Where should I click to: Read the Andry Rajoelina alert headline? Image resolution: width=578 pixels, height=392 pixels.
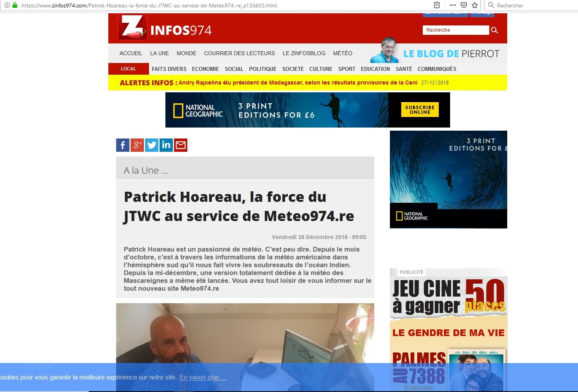298,83
